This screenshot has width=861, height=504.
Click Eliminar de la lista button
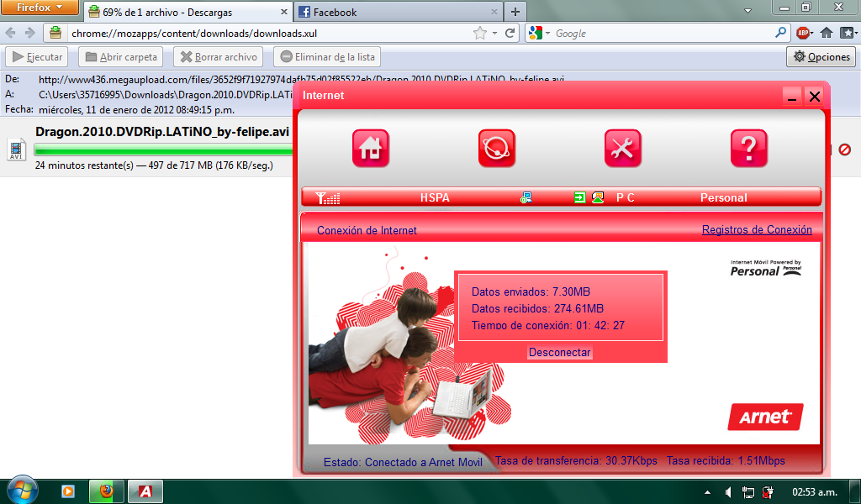[x=327, y=57]
